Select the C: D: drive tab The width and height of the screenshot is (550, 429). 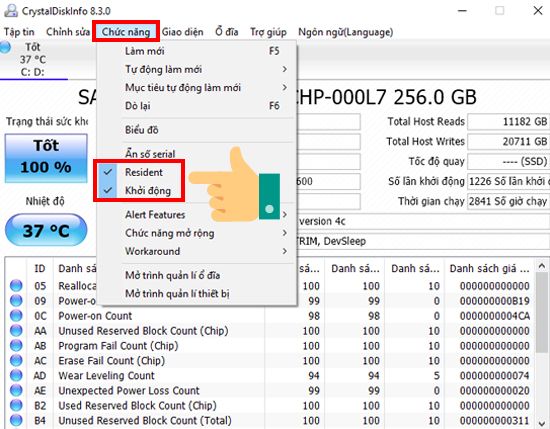point(33,60)
